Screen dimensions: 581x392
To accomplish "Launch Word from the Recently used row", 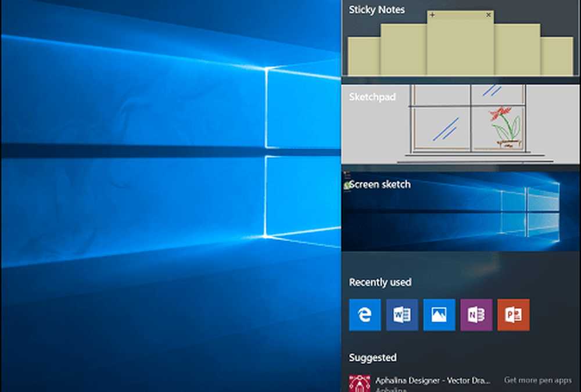I will click(402, 315).
